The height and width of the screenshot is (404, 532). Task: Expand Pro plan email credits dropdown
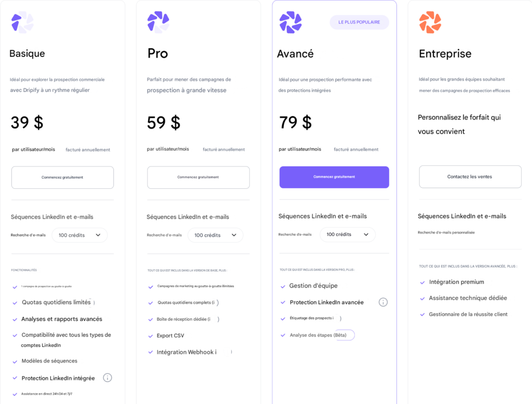(x=215, y=235)
